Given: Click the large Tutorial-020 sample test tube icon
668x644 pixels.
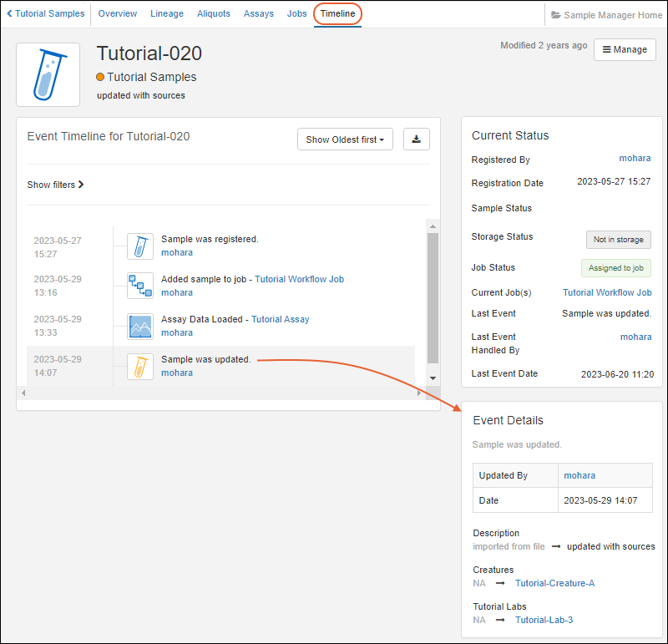Looking at the screenshot, I should click(x=48, y=75).
